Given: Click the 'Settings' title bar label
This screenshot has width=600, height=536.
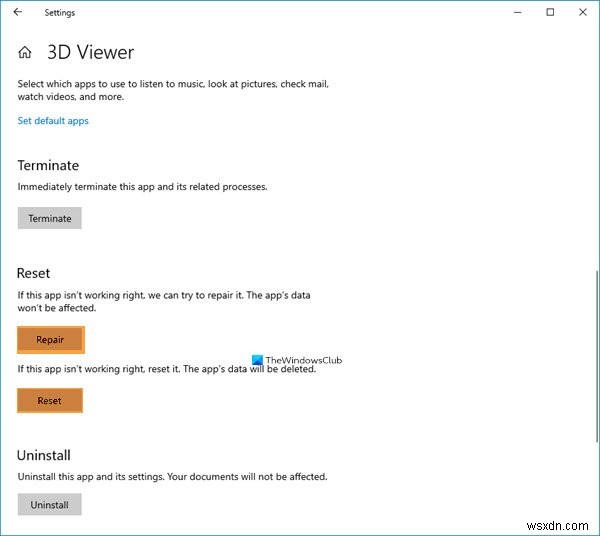Looking at the screenshot, I should pos(60,13).
